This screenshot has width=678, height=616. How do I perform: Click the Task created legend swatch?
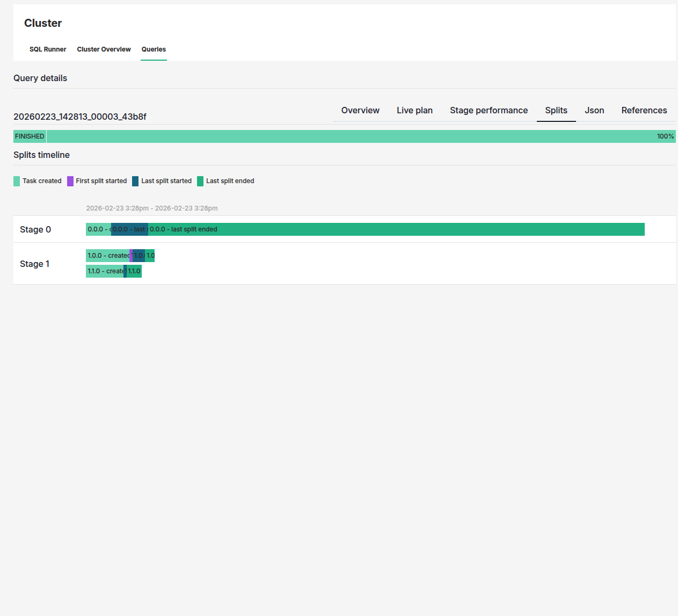17,181
